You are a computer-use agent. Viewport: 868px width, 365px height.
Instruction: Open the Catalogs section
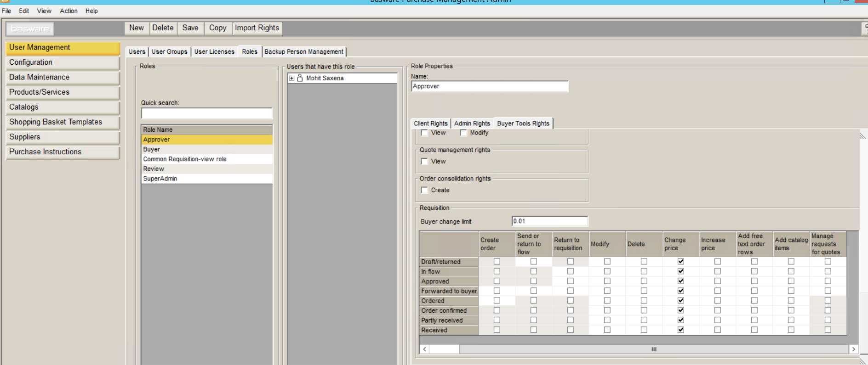(63, 107)
